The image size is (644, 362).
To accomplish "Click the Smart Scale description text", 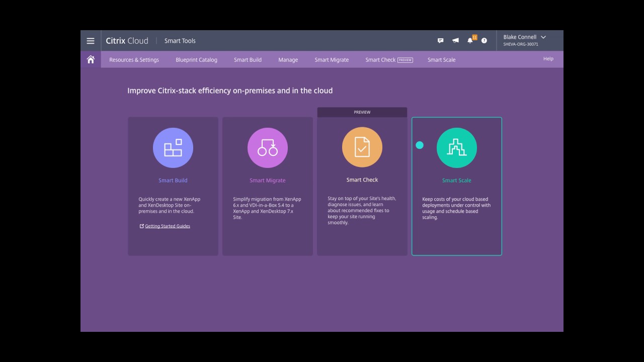I will 456,208.
